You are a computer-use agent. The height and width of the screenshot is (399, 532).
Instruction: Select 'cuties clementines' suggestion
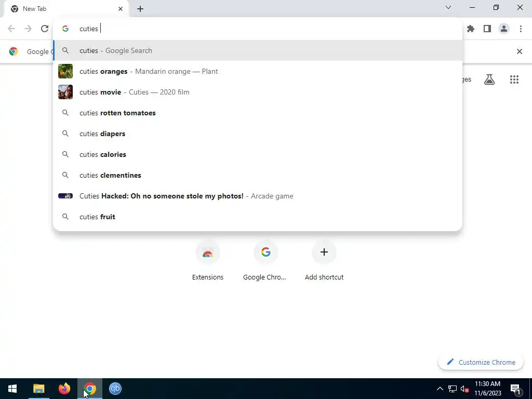(x=258, y=175)
